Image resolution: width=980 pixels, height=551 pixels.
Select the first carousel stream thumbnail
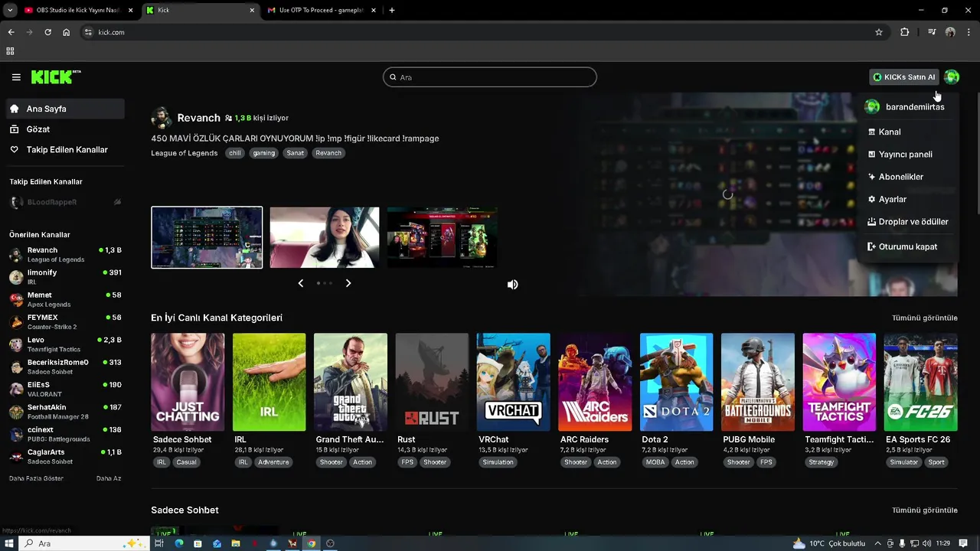tap(207, 237)
